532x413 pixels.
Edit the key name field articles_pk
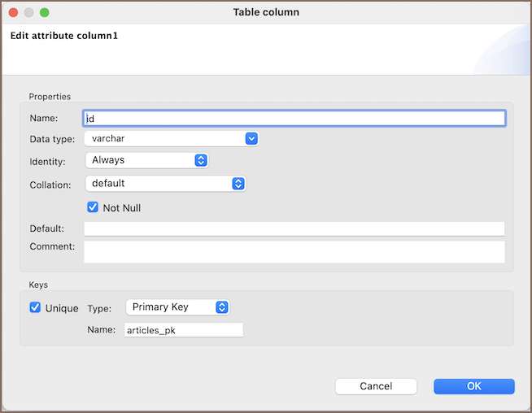184,330
